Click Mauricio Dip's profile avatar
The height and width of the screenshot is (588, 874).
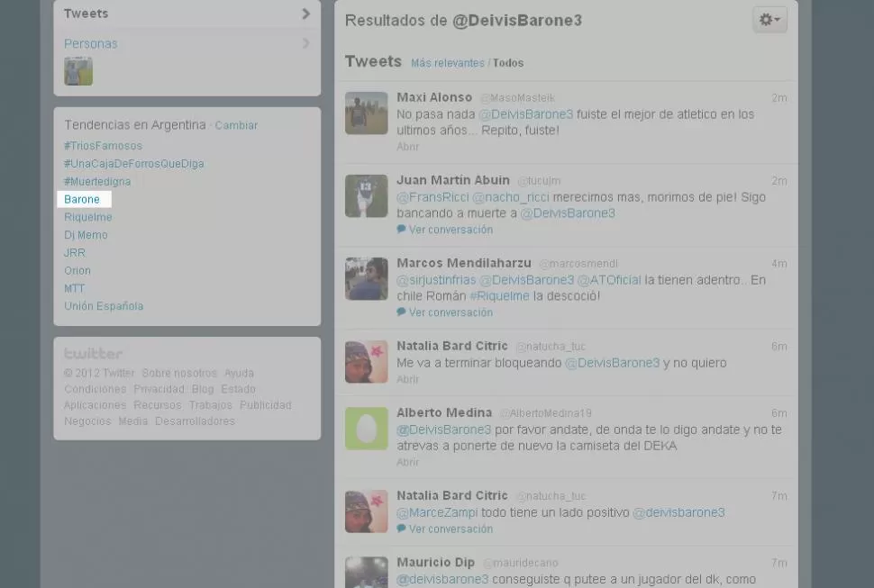(366, 572)
